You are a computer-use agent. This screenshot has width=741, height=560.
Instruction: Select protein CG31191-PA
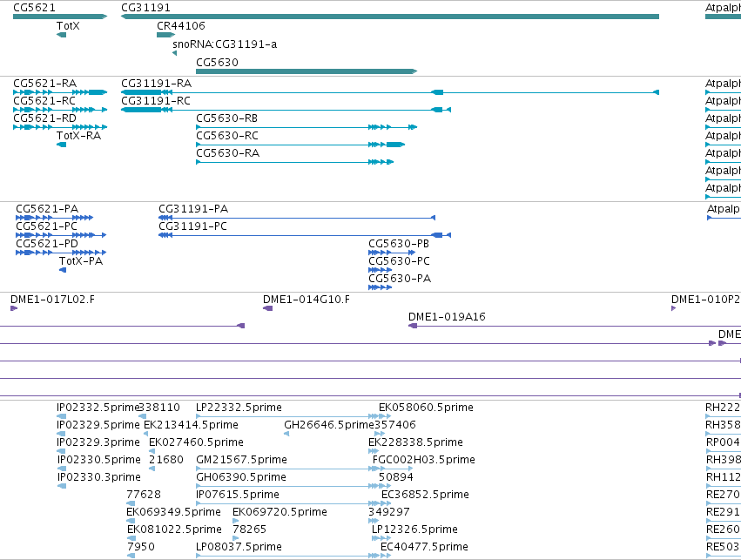point(193,209)
